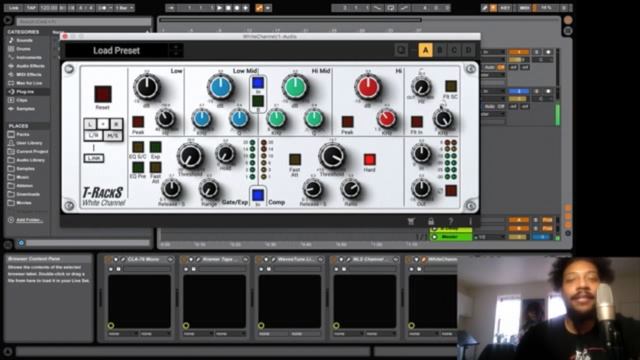The height and width of the screenshot is (360, 640).
Task: Select plugin preset slot B
Action: pyautogui.click(x=440, y=50)
